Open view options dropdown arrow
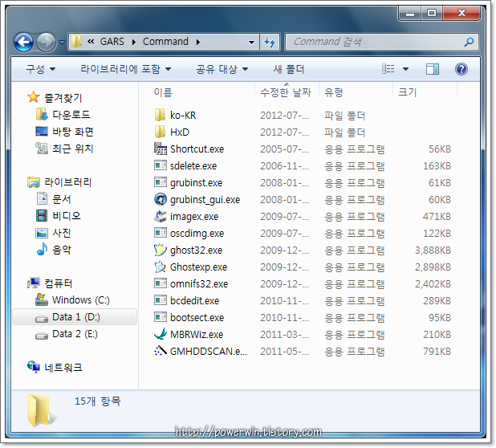Screen dimensions: 496x448 tap(405, 69)
